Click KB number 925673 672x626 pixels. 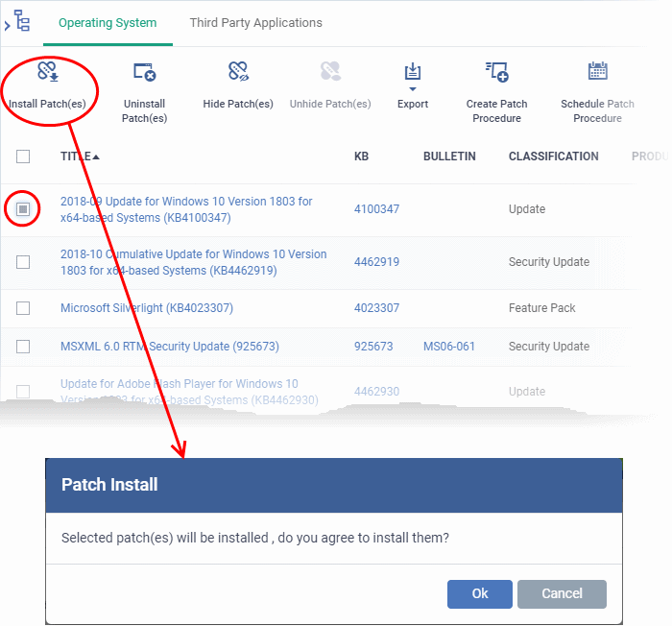pos(373,346)
